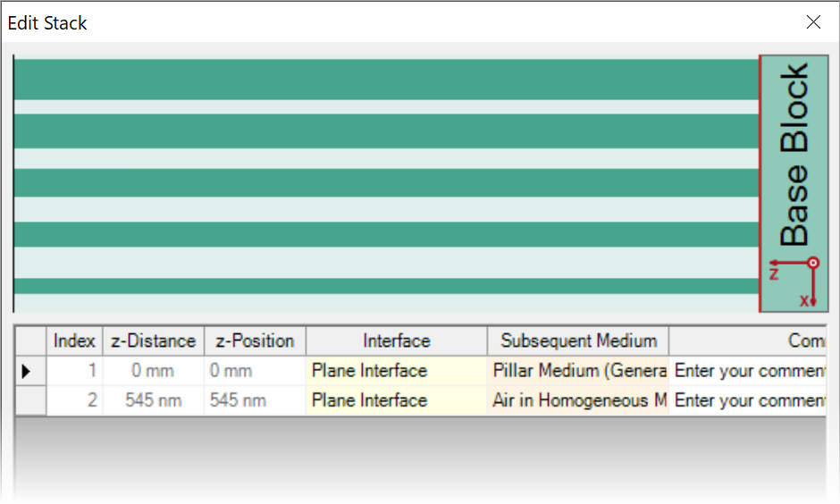Image resolution: width=840 pixels, height=504 pixels.
Task: Click the Comment column header
Action: pyautogui.click(x=747, y=340)
